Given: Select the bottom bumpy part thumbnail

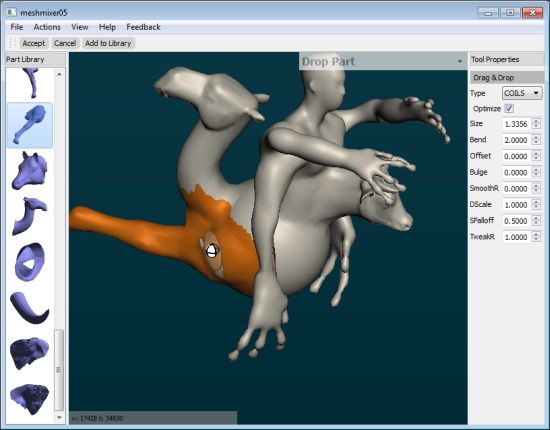Looking at the screenshot, I should tap(29, 399).
